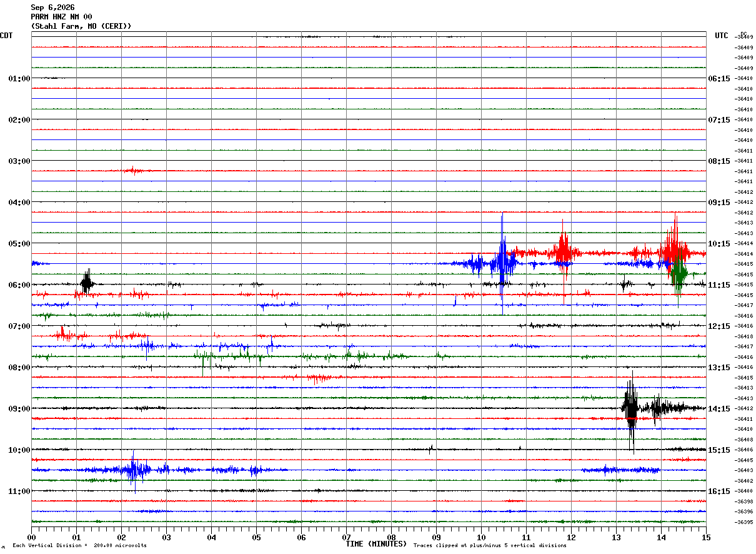Select the 14:15 UTC time label

pos(719,409)
